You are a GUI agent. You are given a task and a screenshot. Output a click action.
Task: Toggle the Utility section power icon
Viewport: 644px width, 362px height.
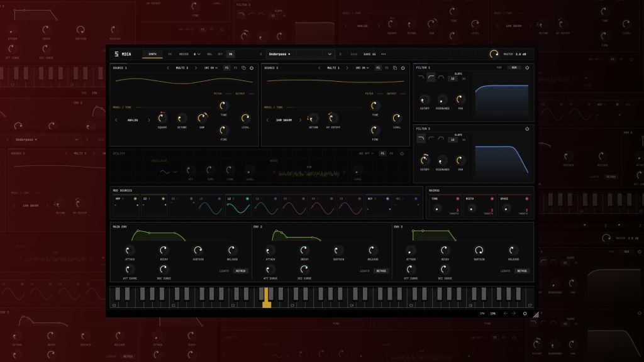click(402, 153)
